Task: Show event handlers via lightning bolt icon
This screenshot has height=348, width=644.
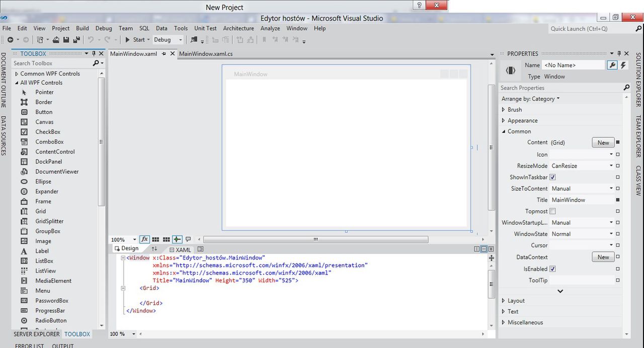Action: 623,65
